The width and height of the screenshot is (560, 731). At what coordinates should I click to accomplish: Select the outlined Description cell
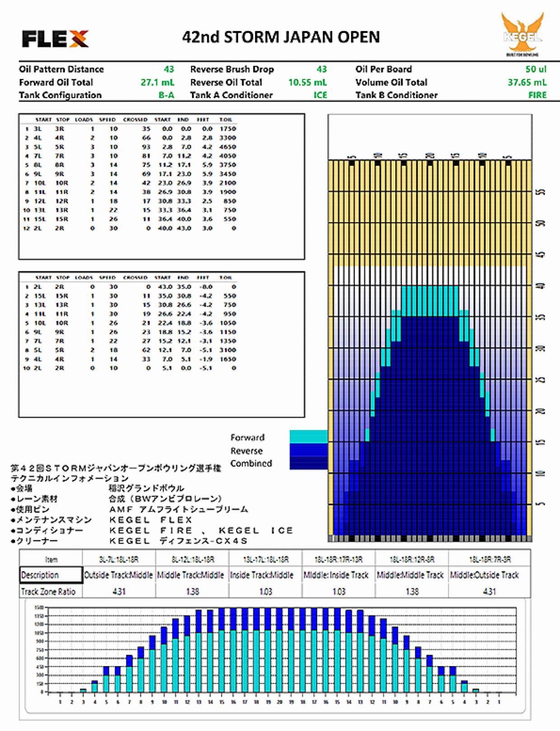(x=51, y=575)
